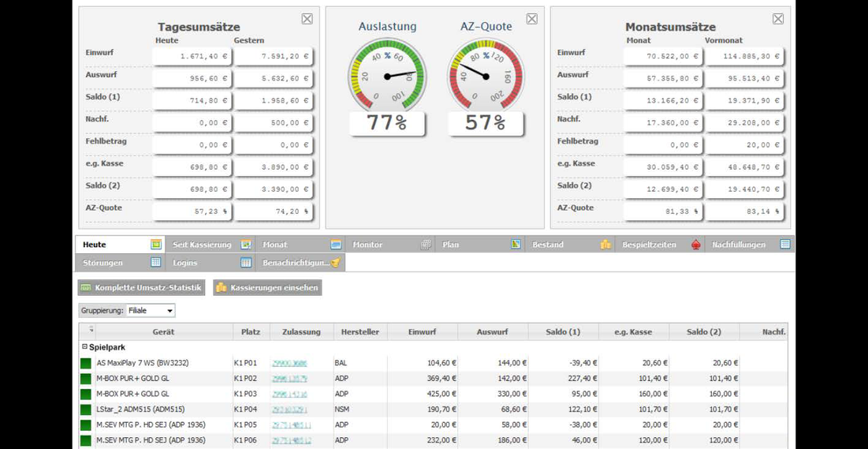The height and width of the screenshot is (449, 868).
Task: Click Heute AZ-Quote value 57,23 %
Action: point(192,211)
